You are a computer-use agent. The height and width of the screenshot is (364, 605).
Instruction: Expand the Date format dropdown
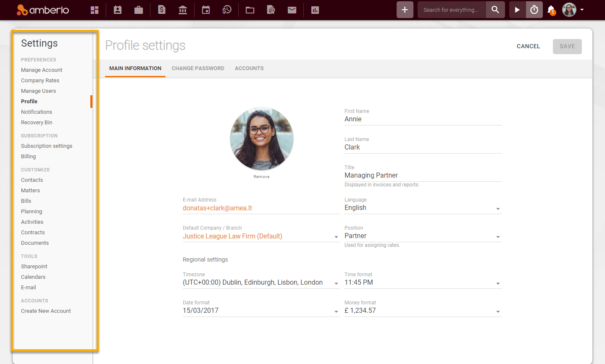(261, 311)
